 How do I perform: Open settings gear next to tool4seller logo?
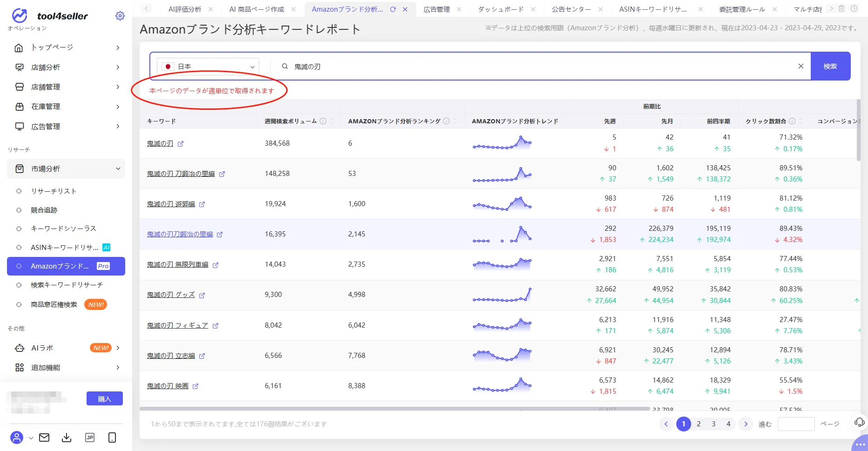(120, 16)
